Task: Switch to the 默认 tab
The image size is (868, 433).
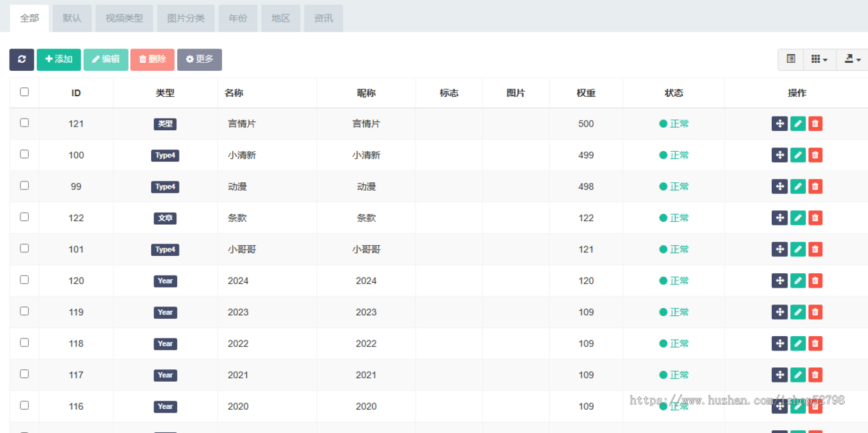Action: pyautogui.click(x=72, y=18)
